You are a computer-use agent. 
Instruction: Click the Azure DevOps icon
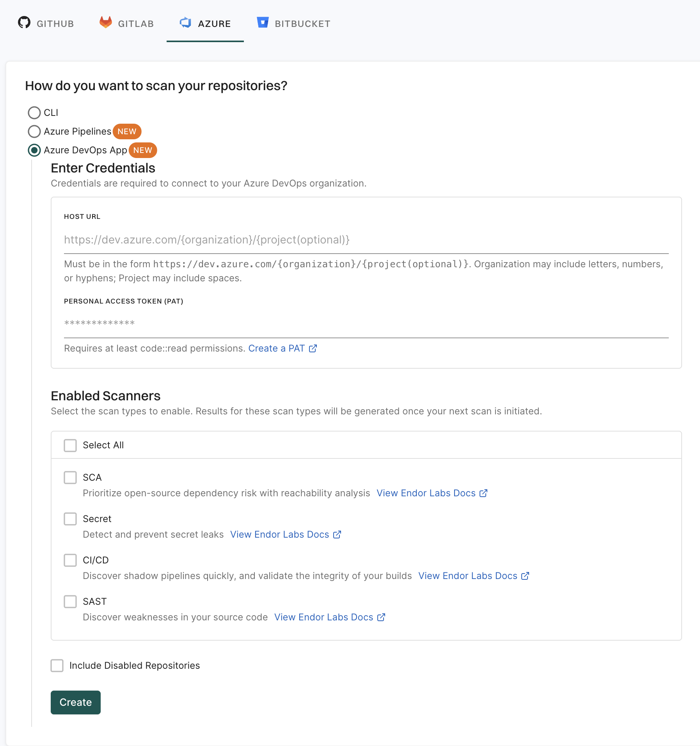coord(186,23)
